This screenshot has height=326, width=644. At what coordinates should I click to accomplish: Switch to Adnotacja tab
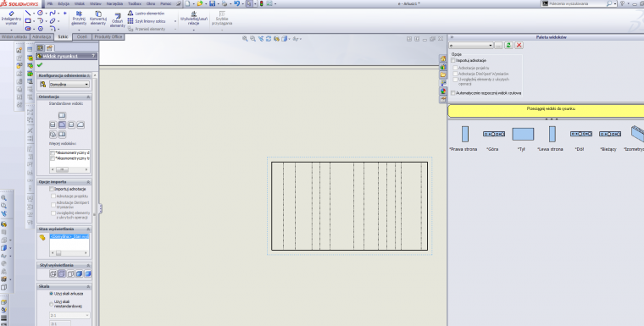tap(42, 37)
